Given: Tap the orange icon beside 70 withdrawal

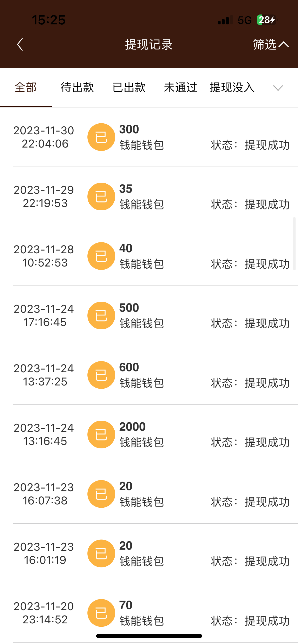Looking at the screenshot, I should (101, 613).
